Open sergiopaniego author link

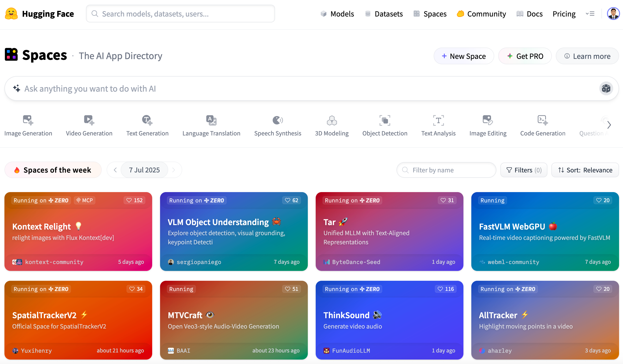click(x=195, y=262)
